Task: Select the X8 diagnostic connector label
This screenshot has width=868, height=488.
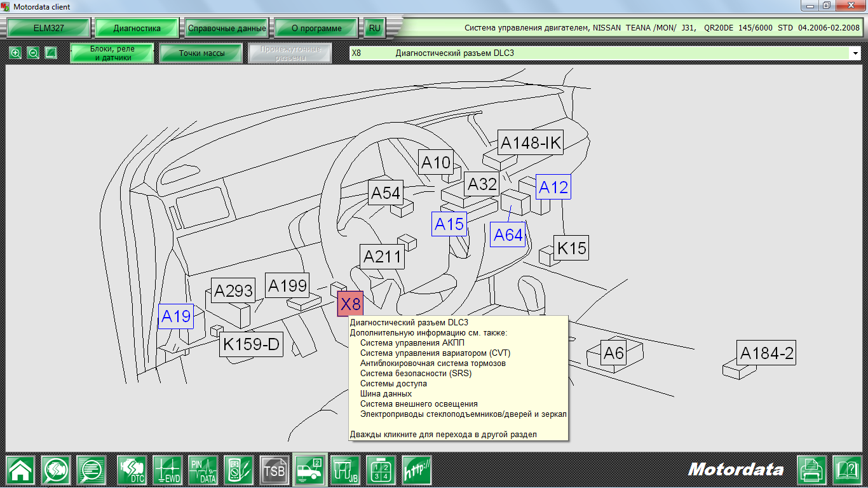Action: coord(350,304)
